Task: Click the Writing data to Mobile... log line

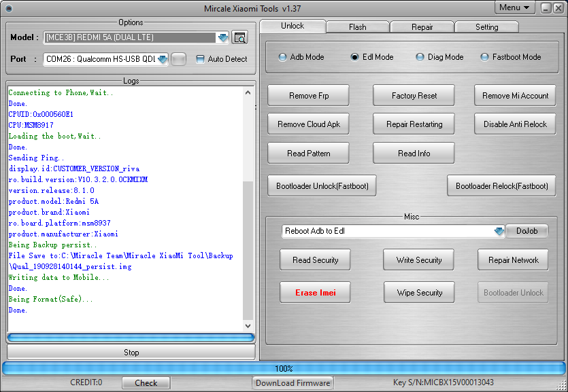Action: coord(59,277)
